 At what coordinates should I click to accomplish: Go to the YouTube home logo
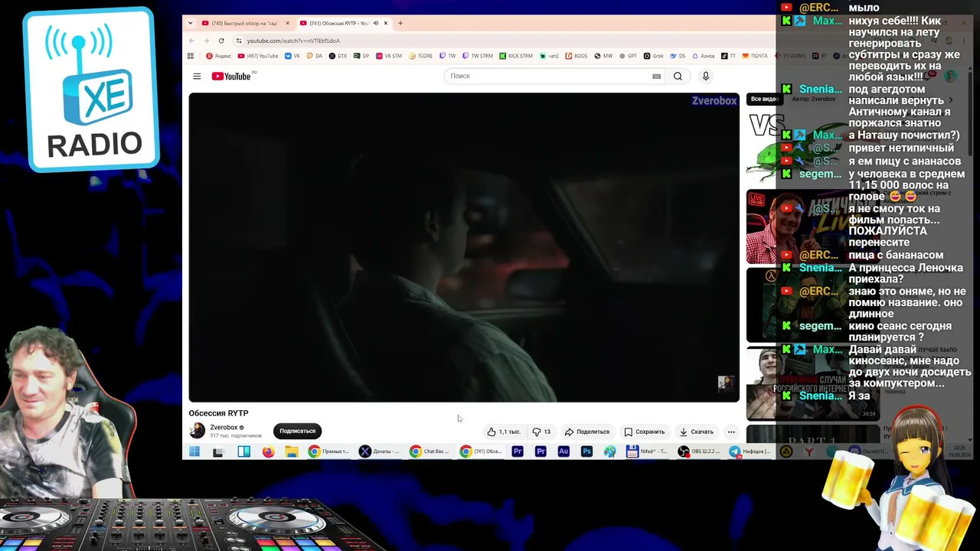coord(231,76)
